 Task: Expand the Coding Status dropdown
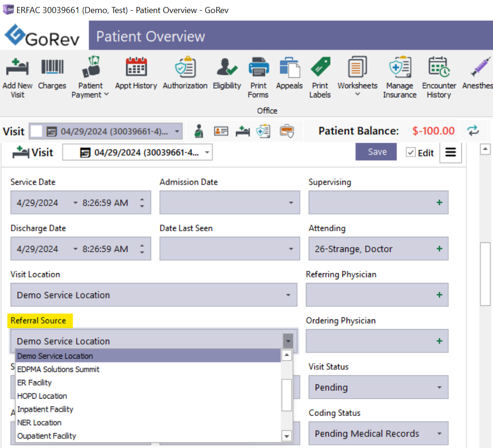click(439, 434)
